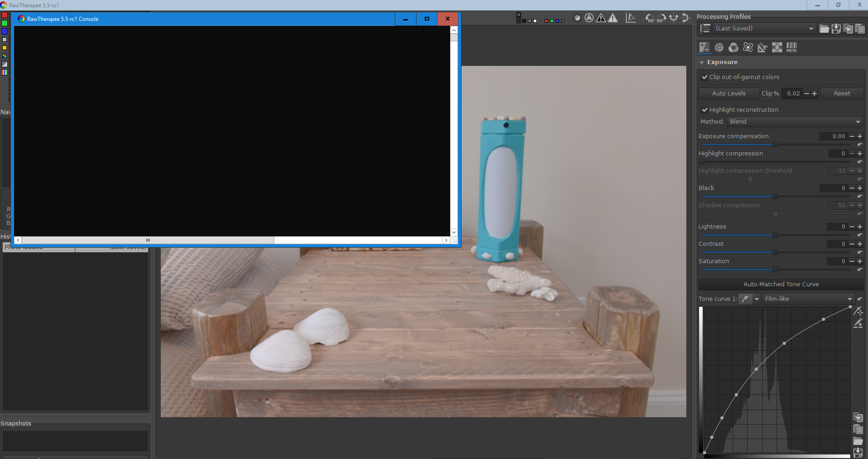Open the Detail tools tab icon
This screenshot has width=868, height=459.
click(719, 47)
